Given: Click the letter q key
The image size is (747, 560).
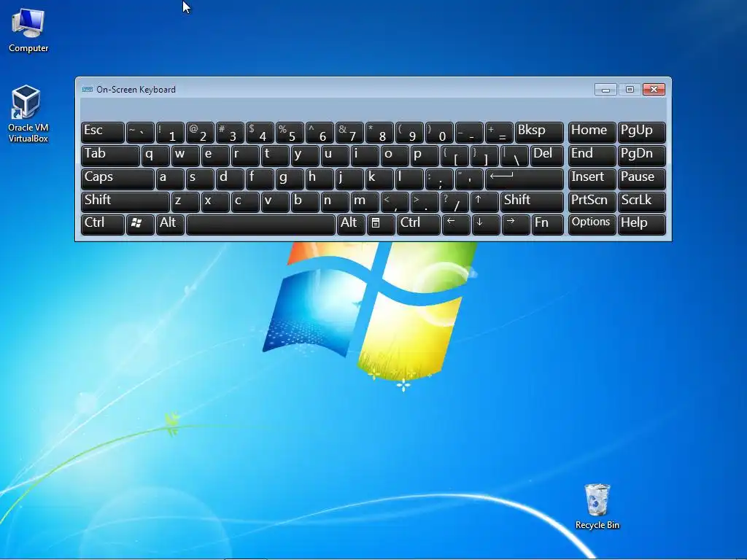Looking at the screenshot, I should click(x=155, y=155).
